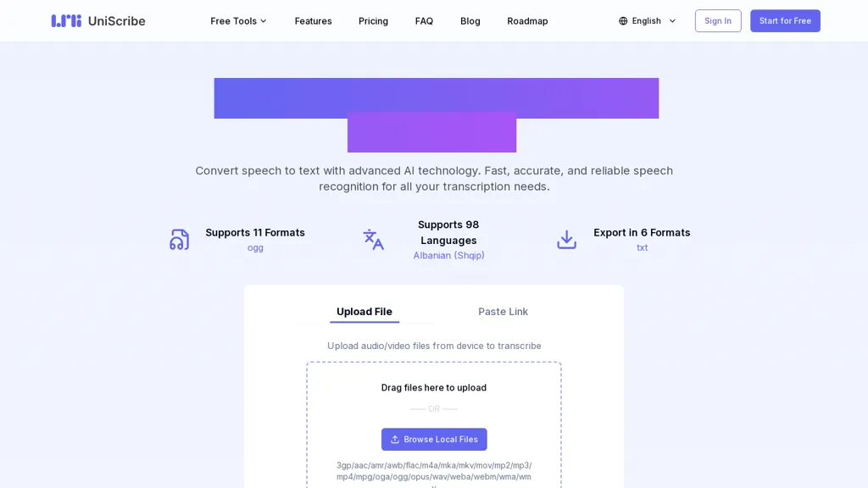Viewport: 868px width, 488px height.
Task: Click the audio file formats icon
Action: click(179, 240)
